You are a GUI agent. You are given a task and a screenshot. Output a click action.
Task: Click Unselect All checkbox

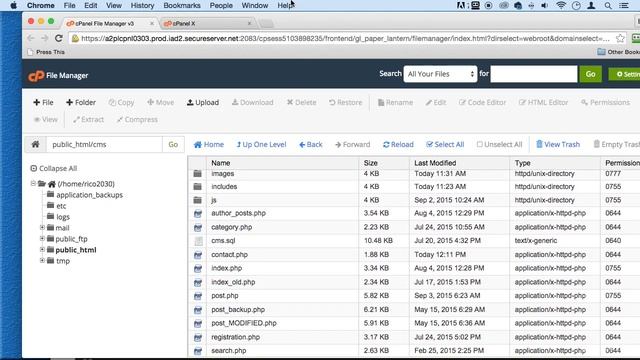pos(499,144)
